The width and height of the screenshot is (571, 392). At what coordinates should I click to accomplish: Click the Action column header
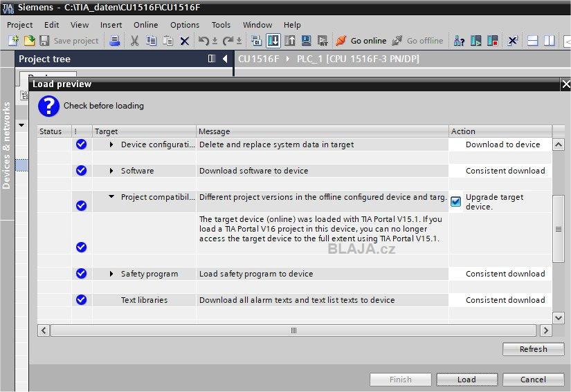pyautogui.click(x=500, y=131)
